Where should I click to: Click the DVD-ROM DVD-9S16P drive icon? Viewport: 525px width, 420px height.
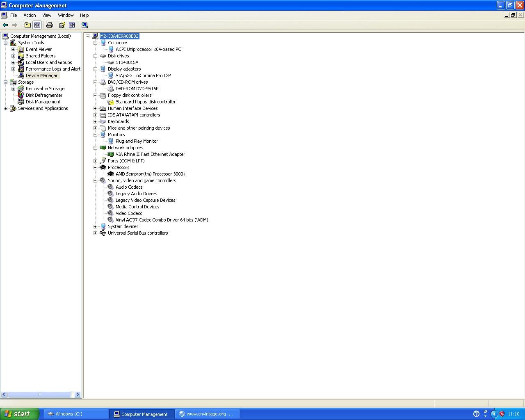pos(111,89)
